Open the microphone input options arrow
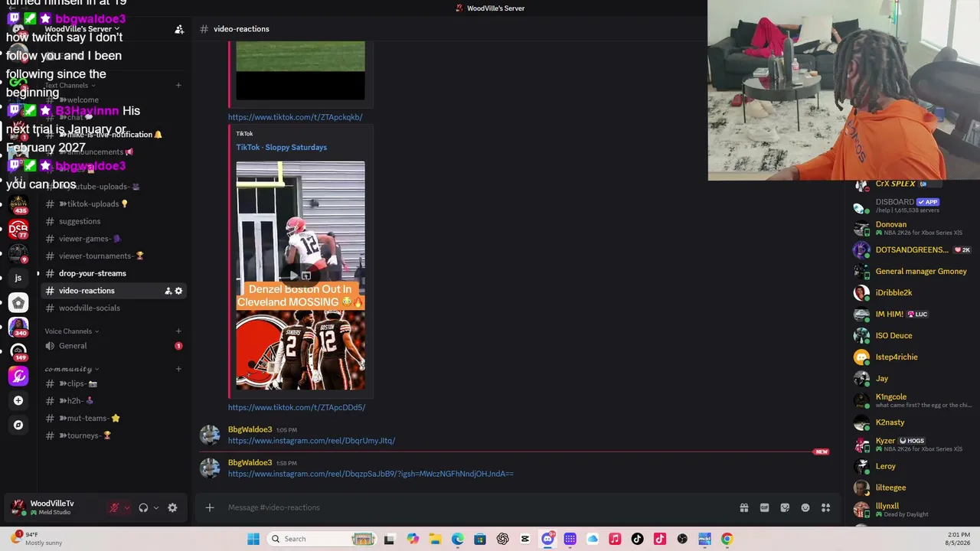The width and height of the screenshot is (980, 551). (126, 507)
